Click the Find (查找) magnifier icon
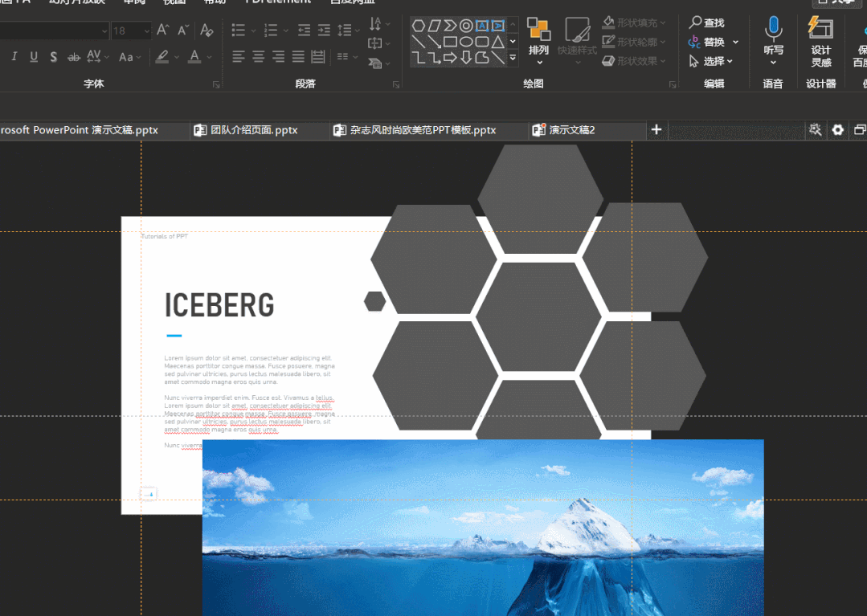Image resolution: width=867 pixels, height=616 pixels. (x=696, y=22)
